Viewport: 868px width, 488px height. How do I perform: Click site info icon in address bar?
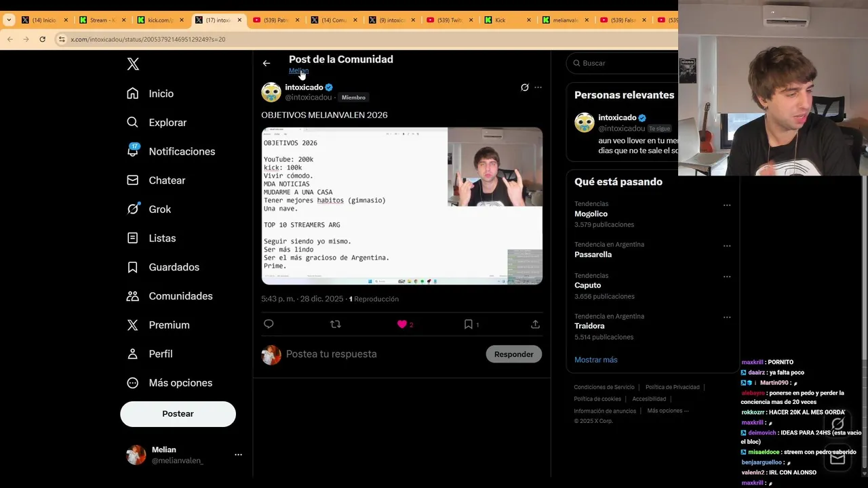click(x=62, y=39)
